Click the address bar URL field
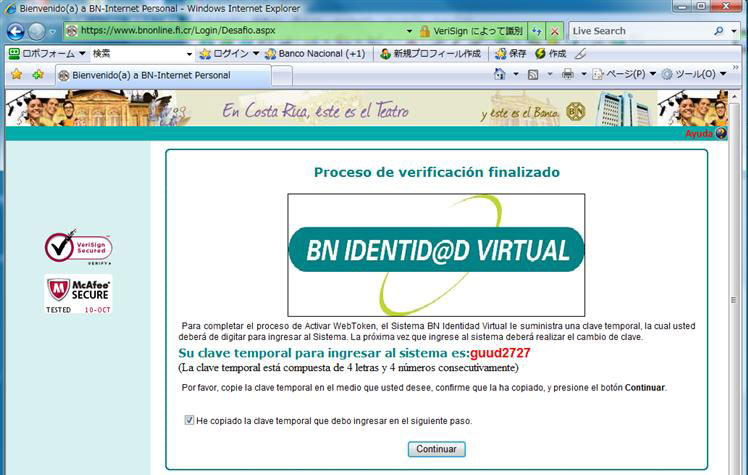Viewport: 748px width, 475px height. pos(234,31)
